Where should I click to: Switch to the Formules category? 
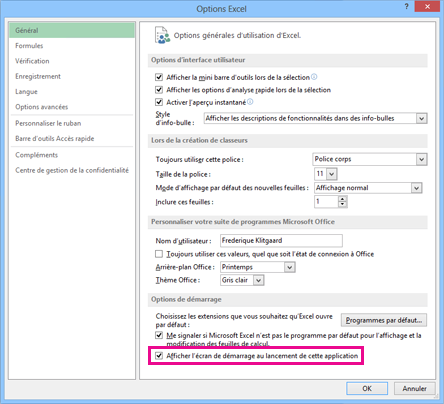[72, 46]
